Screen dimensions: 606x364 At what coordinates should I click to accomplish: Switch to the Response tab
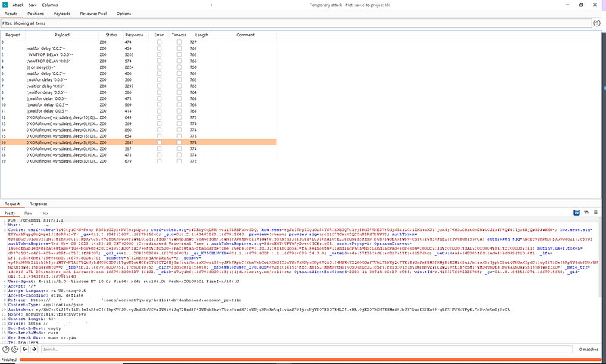39,204
